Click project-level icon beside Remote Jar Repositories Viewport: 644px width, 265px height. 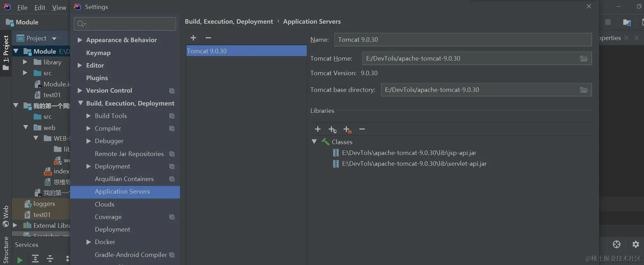172,154
